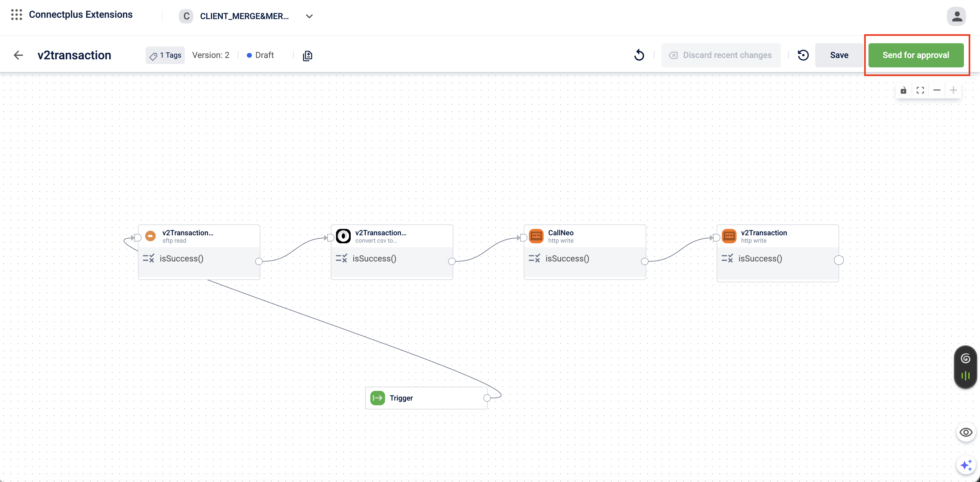Screen dimensions: 980x482
Task: Click Discard recent changes button
Action: tap(721, 55)
